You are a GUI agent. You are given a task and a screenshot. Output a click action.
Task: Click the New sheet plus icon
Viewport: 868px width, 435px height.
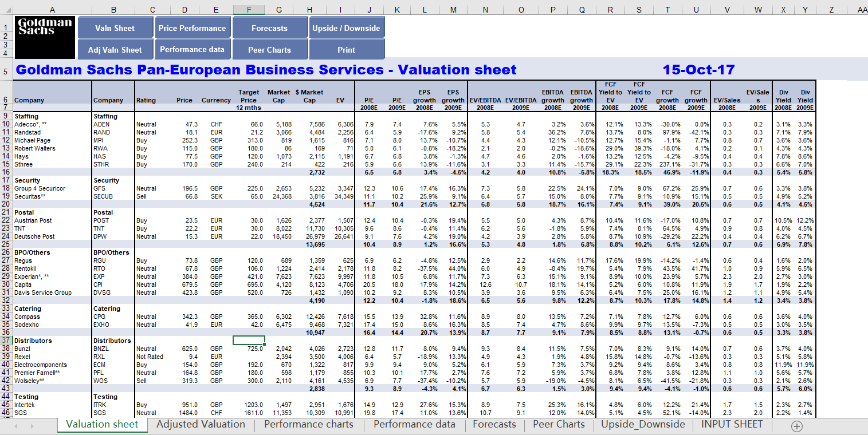click(x=796, y=426)
